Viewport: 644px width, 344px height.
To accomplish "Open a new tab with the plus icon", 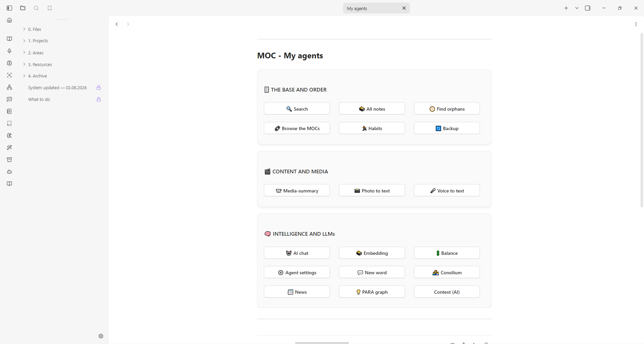I will point(566,8).
